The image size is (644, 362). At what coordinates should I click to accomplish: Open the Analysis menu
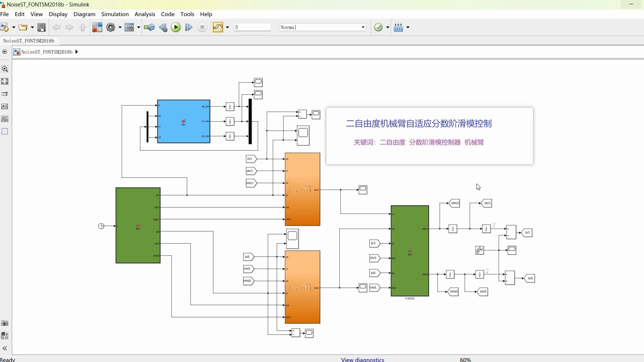point(145,14)
